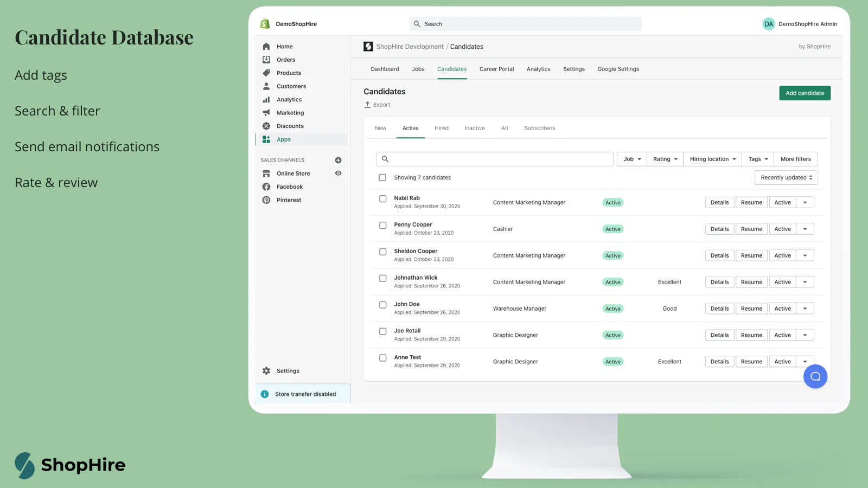The image size is (868, 488).
Task: Open Resume for Johnathan Wick
Action: [x=751, y=282]
